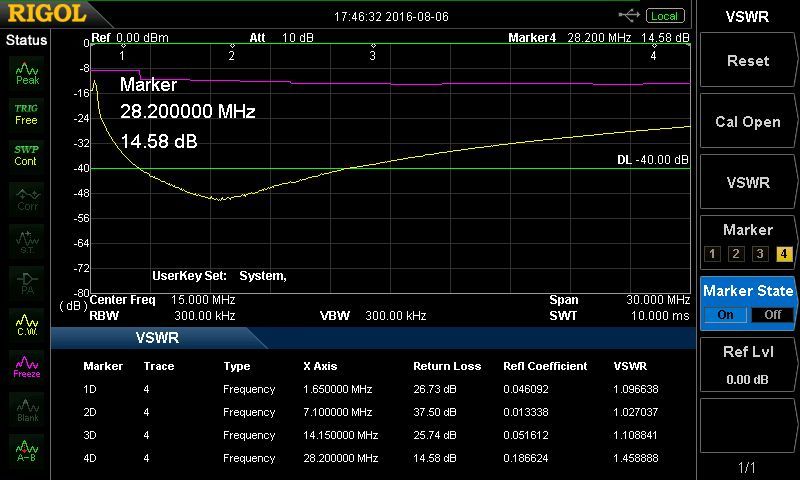Image resolution: width=800 pixels, height=480 pixels.
Task: Set Marker State to On
Action: pyautogui.click(x=725, y=314)
